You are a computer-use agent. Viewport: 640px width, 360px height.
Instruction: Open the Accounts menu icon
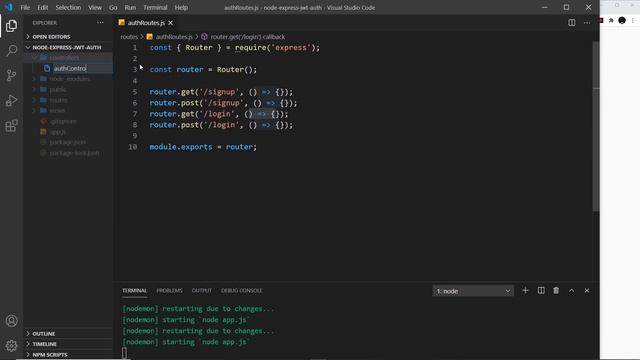pyautogui.click(x=11, y=321)
